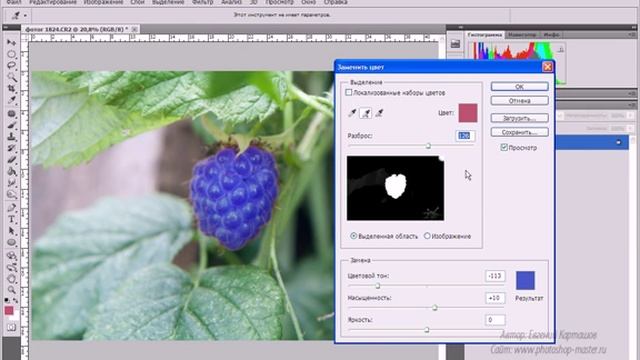The image size is (640, 360).
Task: Reset default foreground and background colors
Action: point(6,300)
